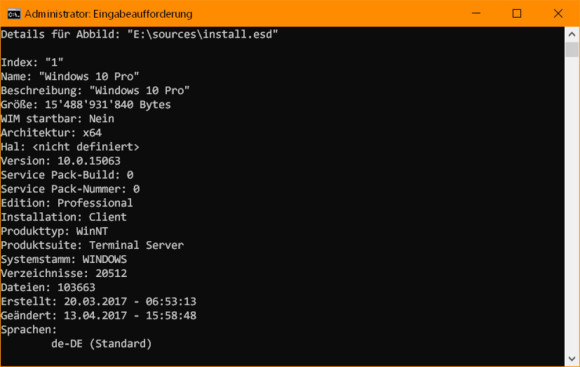The width and height of the screenshot is (580, 367).
Task: Close the Administrator command prompt window
Action: coord(558,14)
